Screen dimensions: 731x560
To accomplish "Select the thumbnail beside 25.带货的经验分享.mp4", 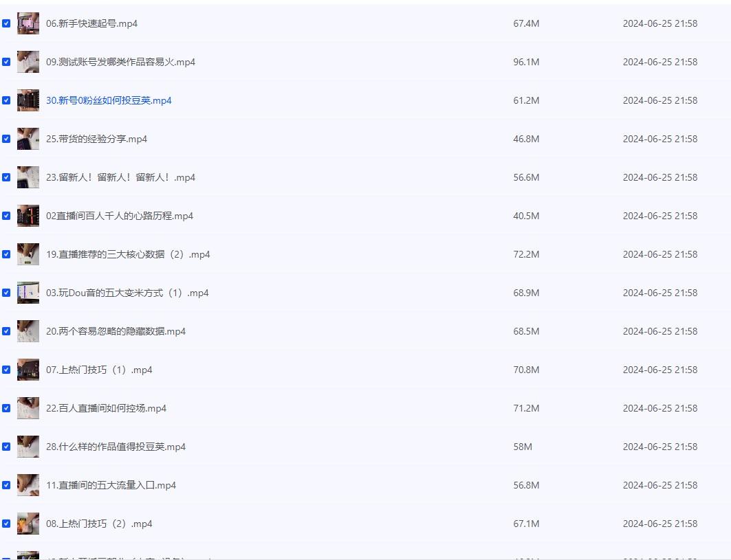I will coord(28,139).
